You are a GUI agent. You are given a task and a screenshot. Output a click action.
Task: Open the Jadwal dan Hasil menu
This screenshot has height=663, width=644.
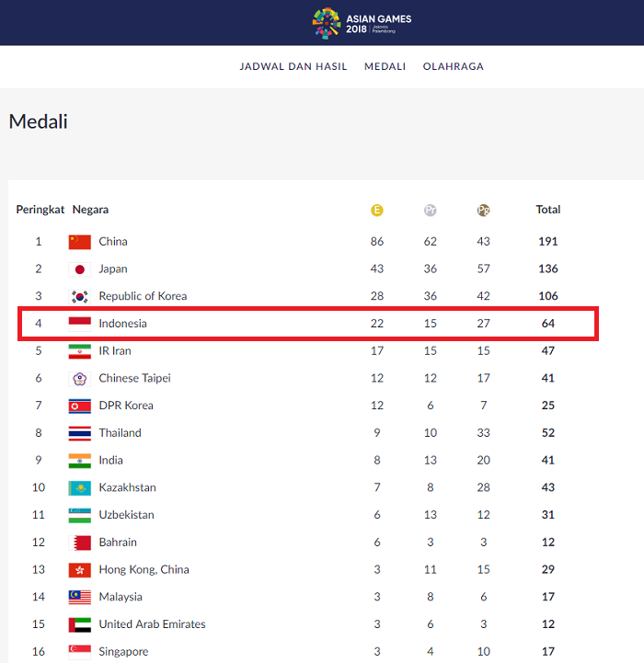pos(293,66)
